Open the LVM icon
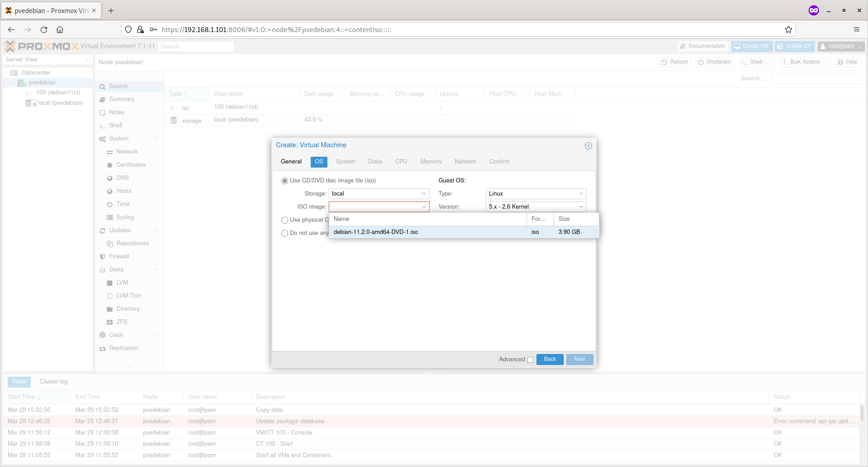868x467 pixels. [x=110, y=283]
